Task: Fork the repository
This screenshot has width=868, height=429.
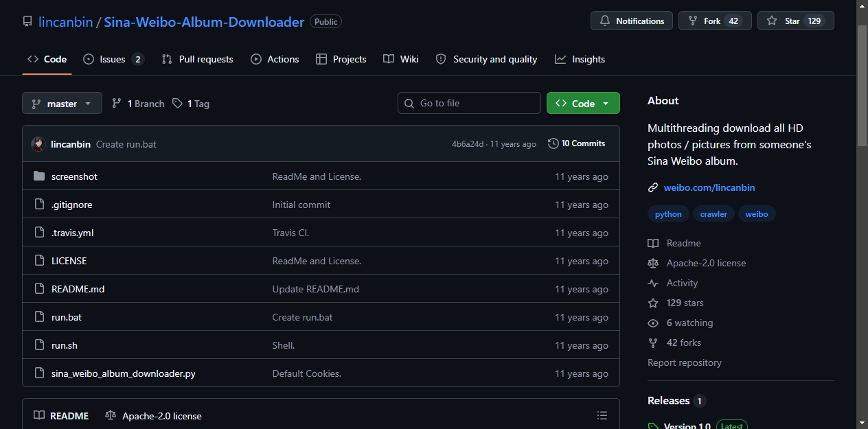Action: pos(715,21)
